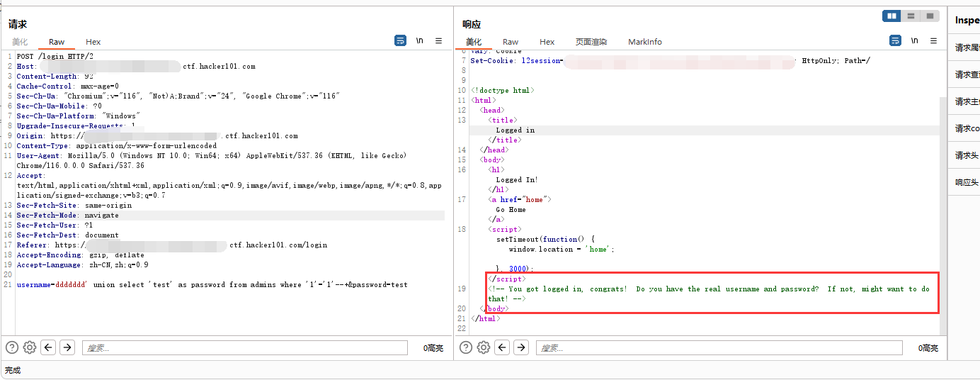Screen dimensions: 980x380
Task: Click the 'Accept-Language: zh-CN,zh;q=0.9' line
Action: [82, 264]
